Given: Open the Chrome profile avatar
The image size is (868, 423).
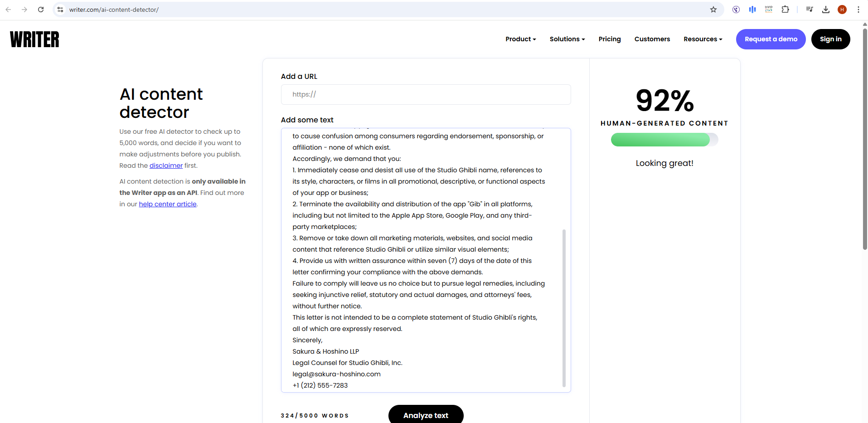Looking at the screenshot, I should coord(842,10).
